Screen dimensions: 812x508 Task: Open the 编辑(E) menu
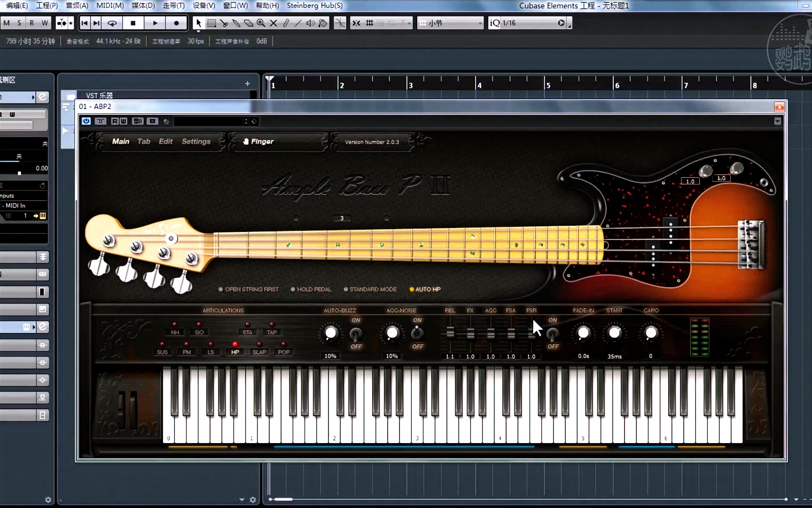coord(17,6)
